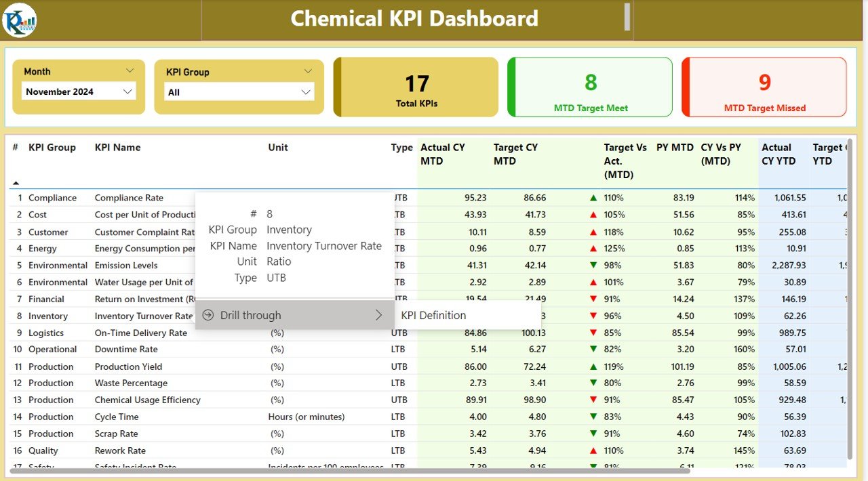868x481 pixels.
Task: Click the green up arrow in Compliance Rate row
Action: 593,198
